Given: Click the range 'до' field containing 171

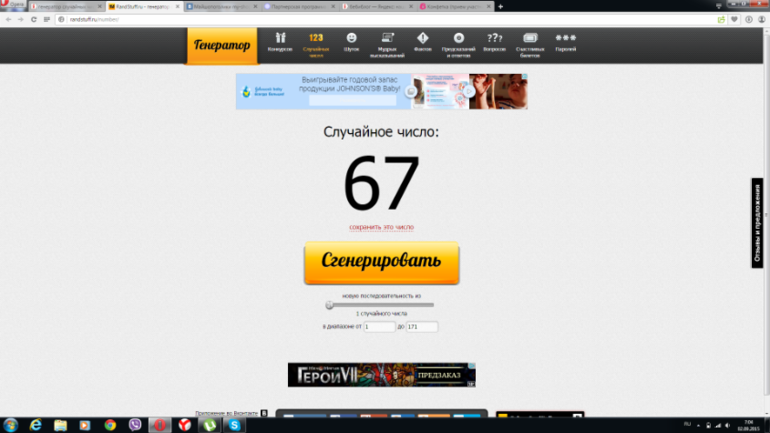Looking at the screenshot, I should click(x=422, y=327).
